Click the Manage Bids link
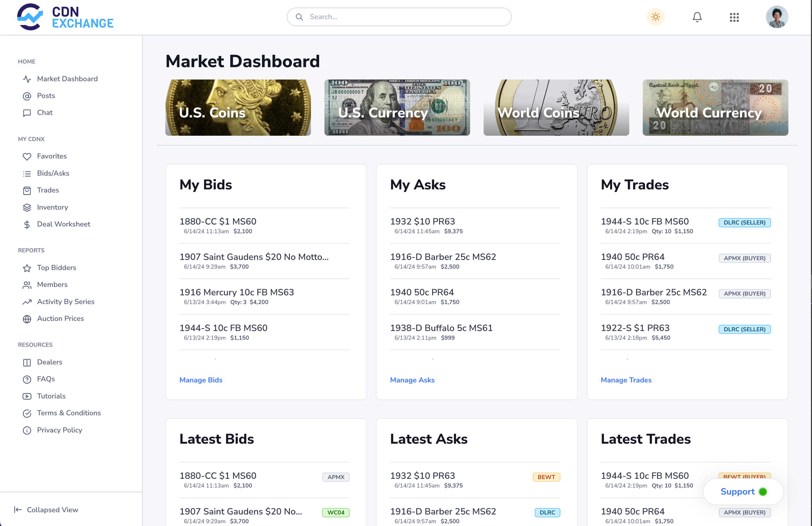Screen dimensions: 812x526 201,380
